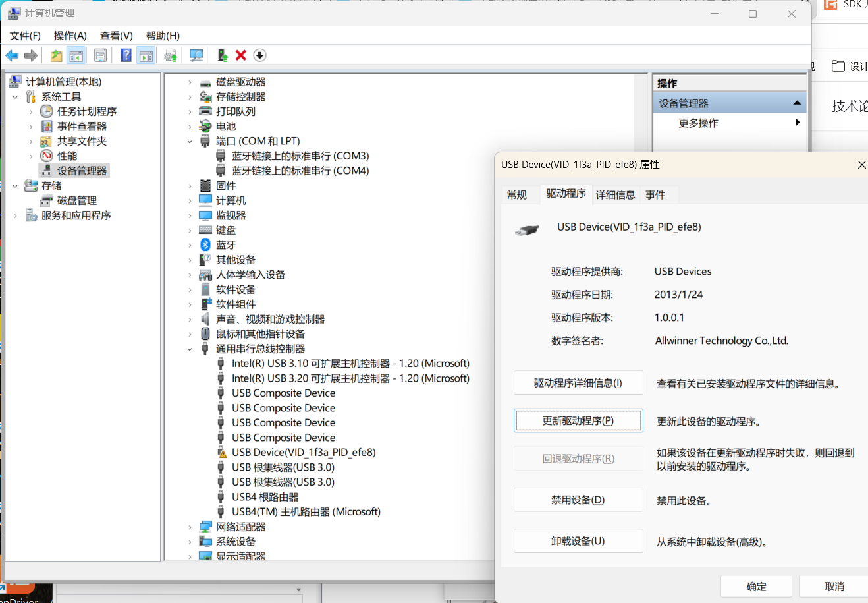Collapse the 端口 (COM 和 LPT) category

click(x=190, y=142)
